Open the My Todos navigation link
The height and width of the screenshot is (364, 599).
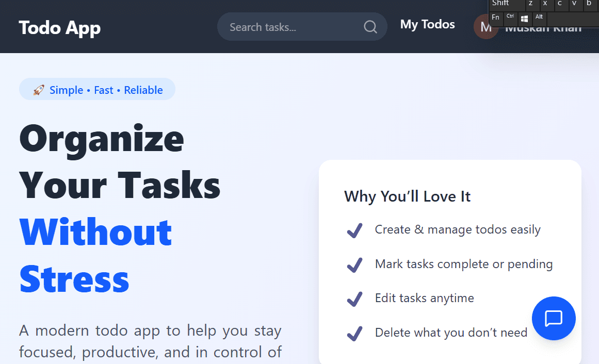428,24
